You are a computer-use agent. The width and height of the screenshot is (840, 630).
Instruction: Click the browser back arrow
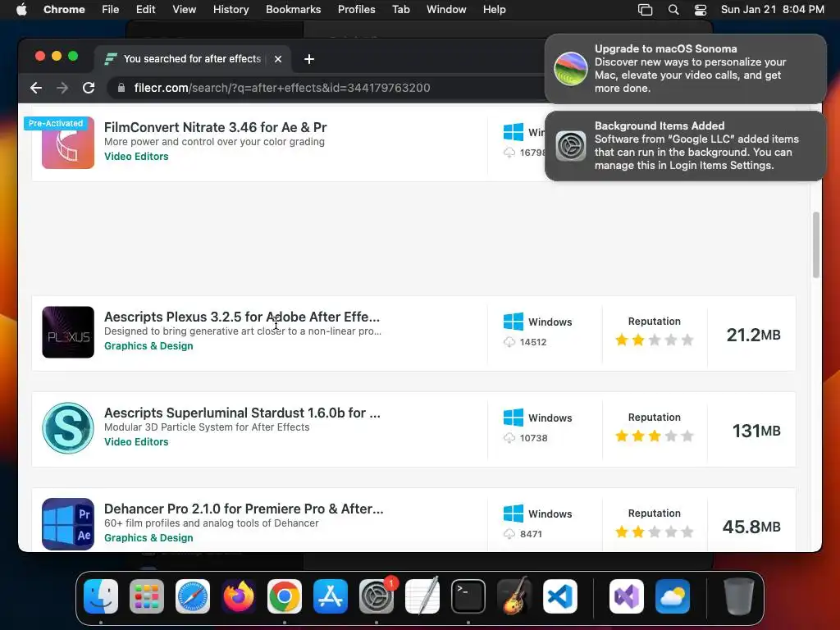pos(36,88)
